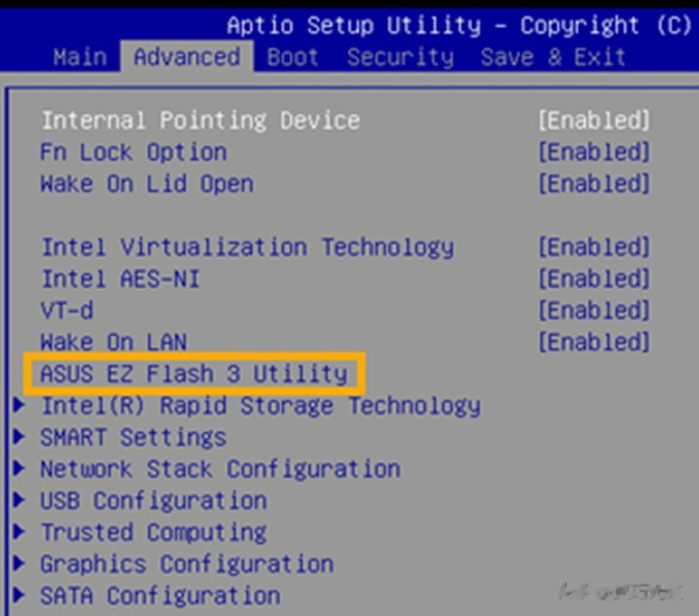The image size is (699, 616).
Task: Open Network Stack Configuration submenu
Action: [219, 470]
